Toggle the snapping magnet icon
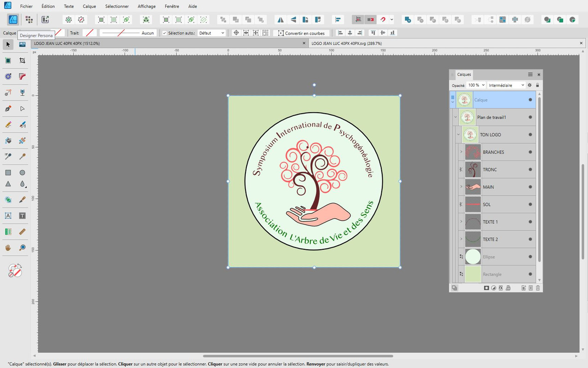Screen dimensions: 588x368 pyautogui.click(x=383, y=20)
